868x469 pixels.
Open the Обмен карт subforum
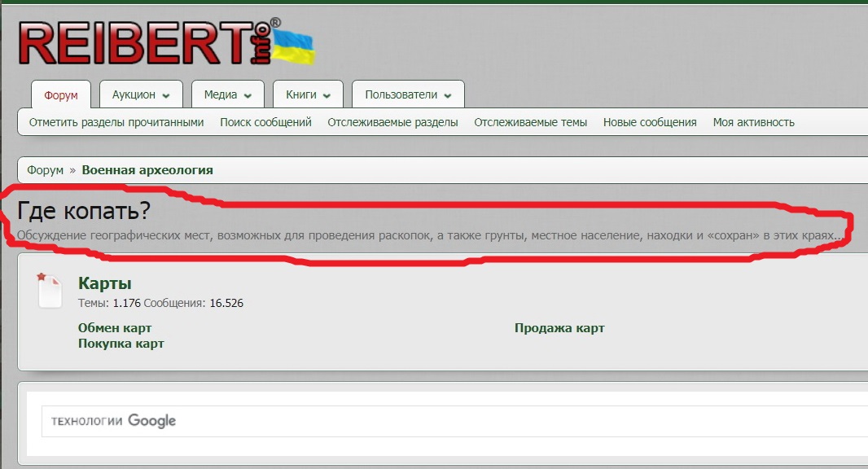pos(115,328)
